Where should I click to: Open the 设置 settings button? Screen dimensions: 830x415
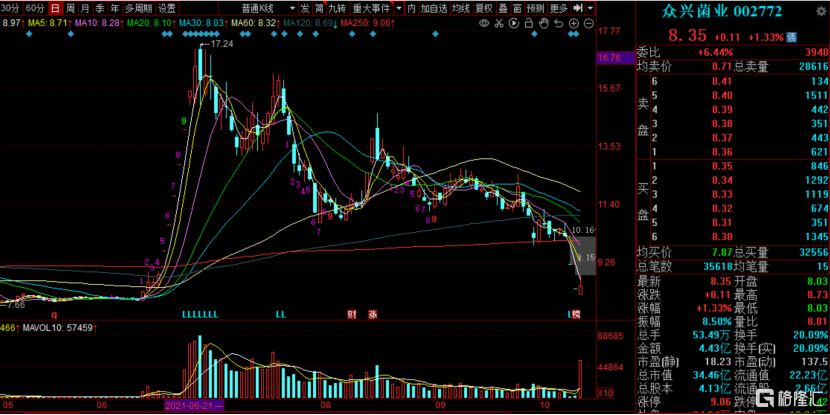[x=167, y=8]
